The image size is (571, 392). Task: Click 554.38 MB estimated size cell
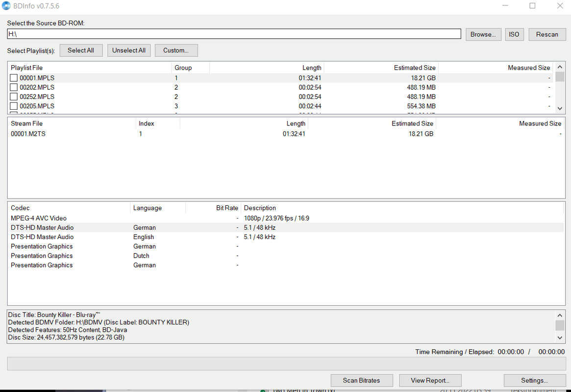(422, 106)
